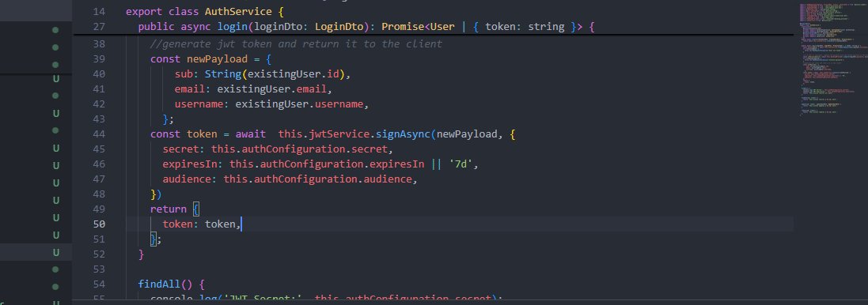Click line number 27 in sticky header

coord(99,26)
